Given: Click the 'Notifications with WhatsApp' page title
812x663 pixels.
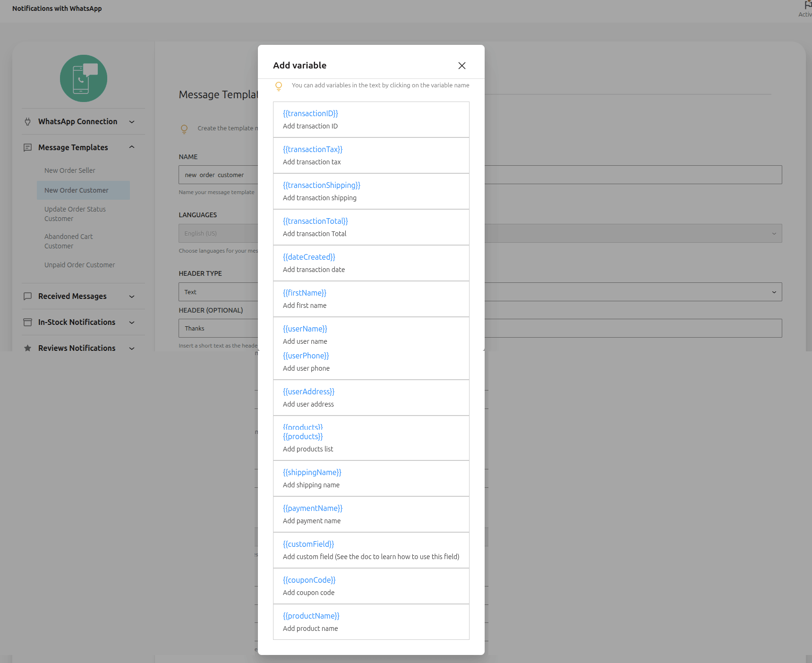Looking at the screenshot, I should coord(57,8).
